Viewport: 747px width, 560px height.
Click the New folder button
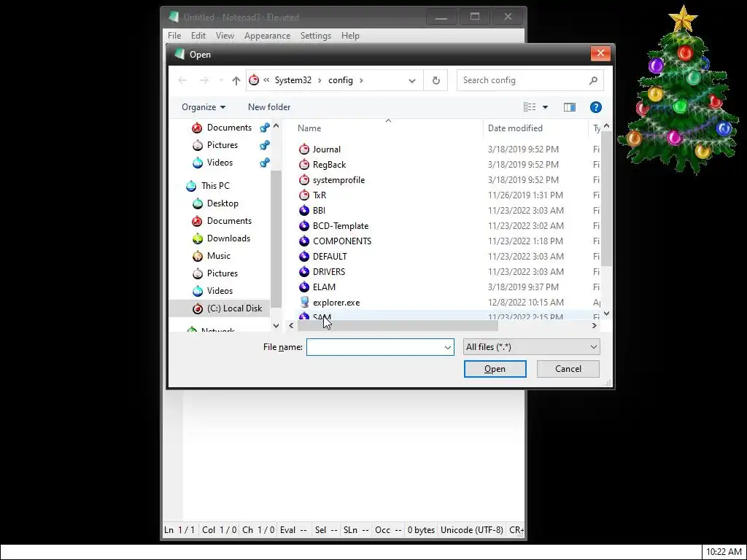tap(269, 107)
